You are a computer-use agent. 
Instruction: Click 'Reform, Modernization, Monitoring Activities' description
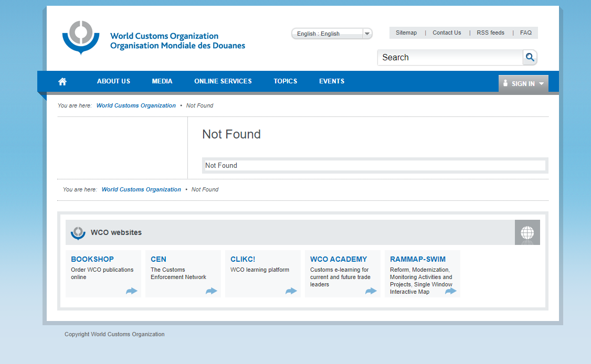pyautogui.click(x=421, y=281)
